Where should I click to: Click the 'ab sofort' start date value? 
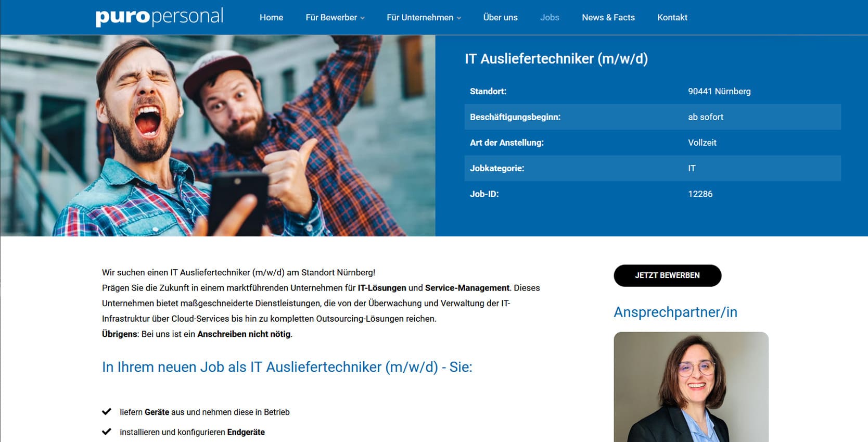click(x=705, y=117)
